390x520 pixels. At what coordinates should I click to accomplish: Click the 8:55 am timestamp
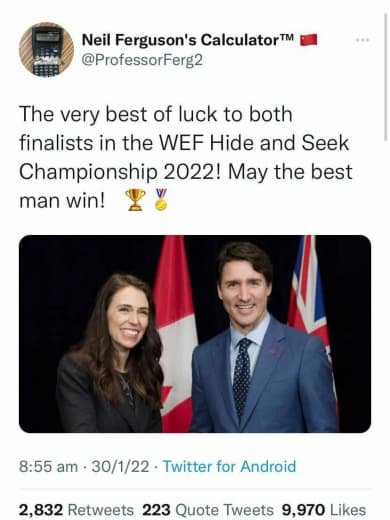(x=48, y=466)
